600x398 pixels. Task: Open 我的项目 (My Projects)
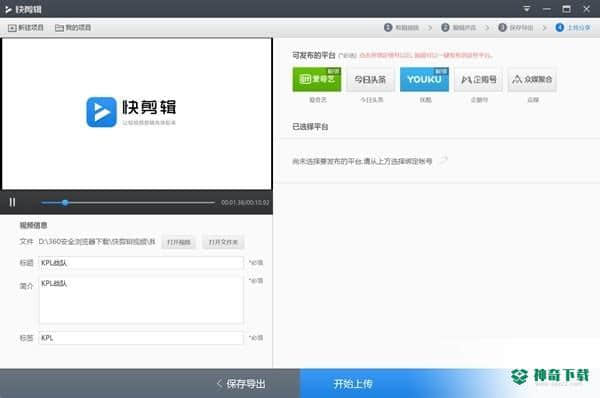[x=73, y=28]
